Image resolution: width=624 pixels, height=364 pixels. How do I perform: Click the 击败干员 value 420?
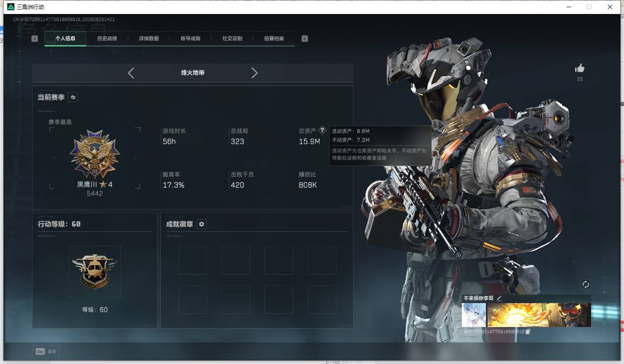point(237,185)
